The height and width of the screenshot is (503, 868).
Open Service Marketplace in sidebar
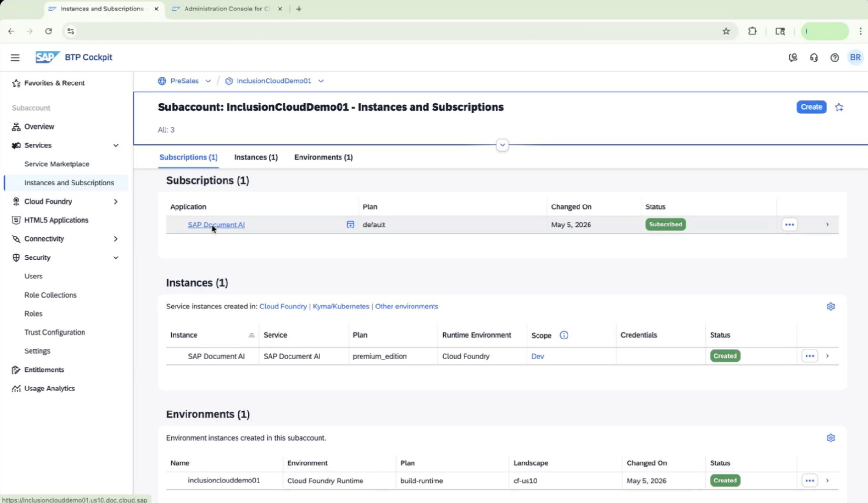[x=57, y=164]
